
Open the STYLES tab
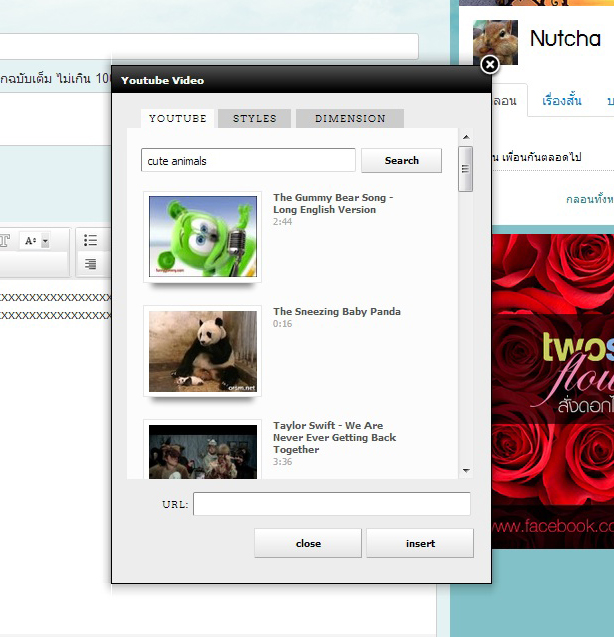254,118
